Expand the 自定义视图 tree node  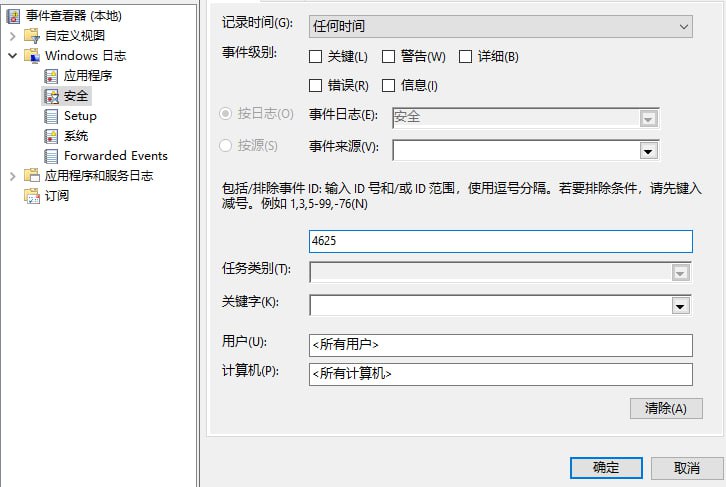pyautogui.click(x=13, y=36)
